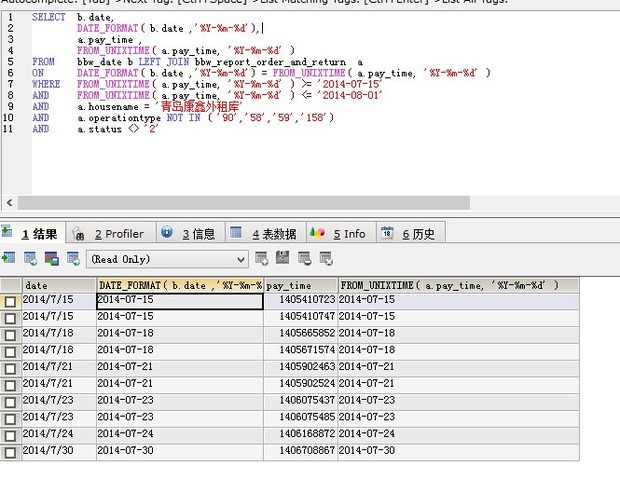Click the 'date' column header
Image resolution: width=620 pixels, height=493 pixels.
coord(59,285)
